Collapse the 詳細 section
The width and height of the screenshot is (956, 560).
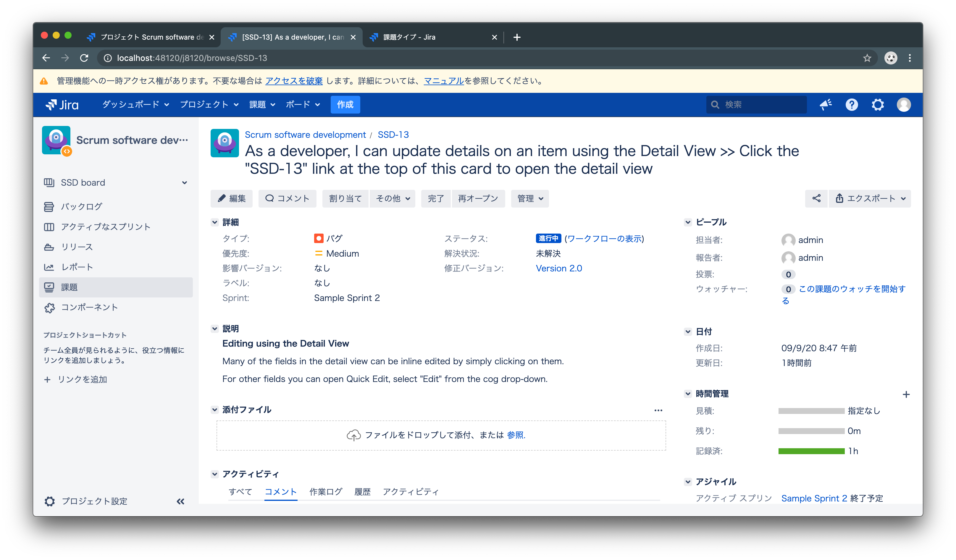(215, 222)
